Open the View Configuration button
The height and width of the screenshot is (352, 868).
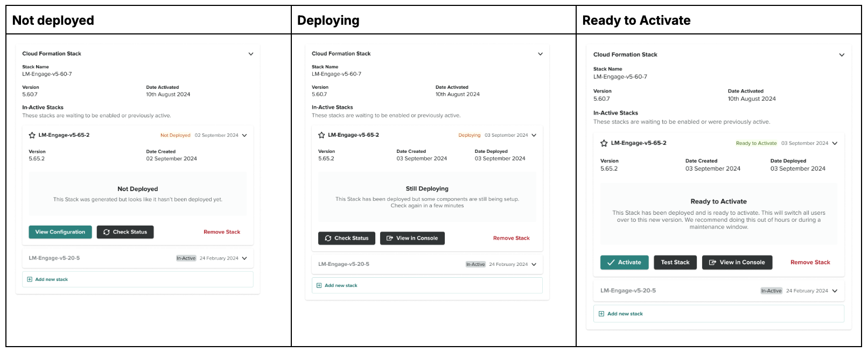coord(60,232)
